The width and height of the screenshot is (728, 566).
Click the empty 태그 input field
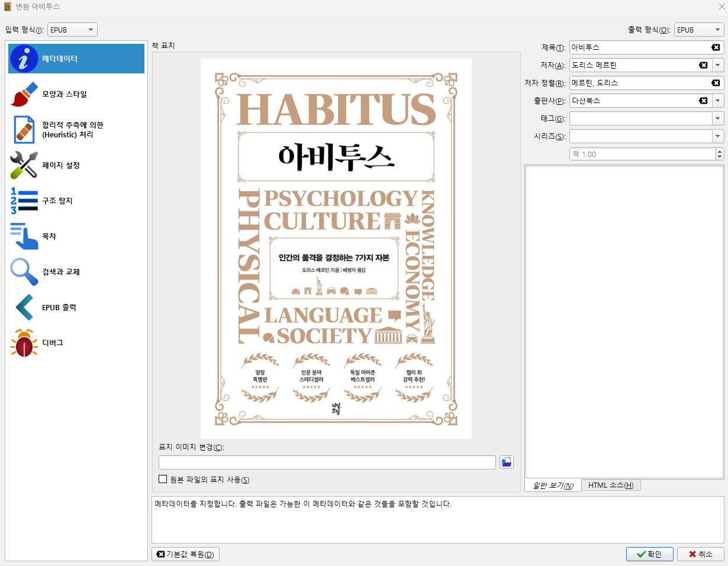640,118
